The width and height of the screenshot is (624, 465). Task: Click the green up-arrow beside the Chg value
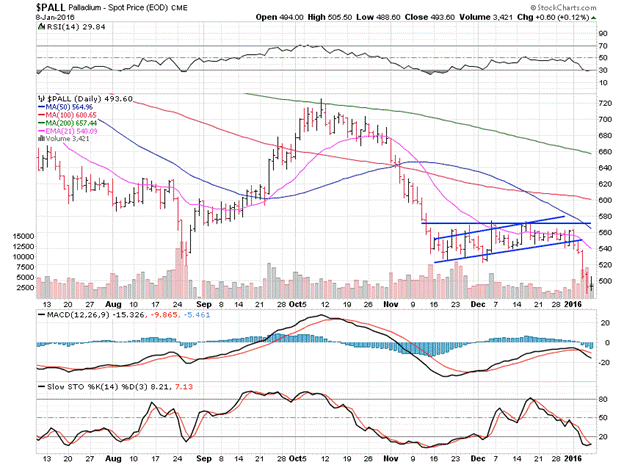coord(594,18)
